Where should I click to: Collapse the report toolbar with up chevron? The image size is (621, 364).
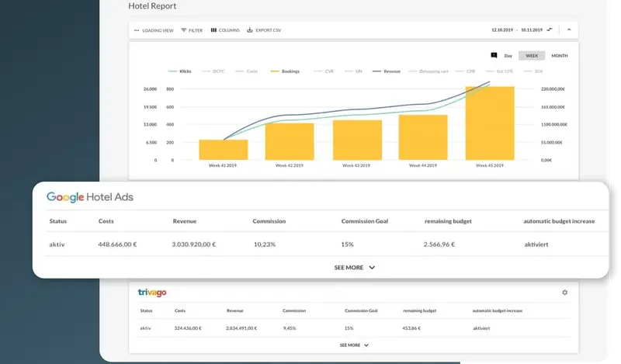point(569,29)
